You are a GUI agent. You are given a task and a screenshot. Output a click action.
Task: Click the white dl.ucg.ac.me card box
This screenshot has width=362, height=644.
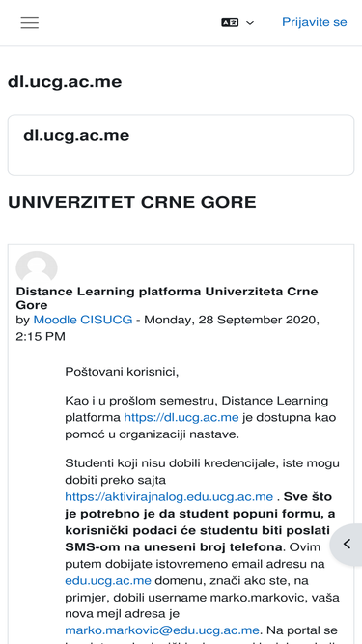[x=181, y=145]
